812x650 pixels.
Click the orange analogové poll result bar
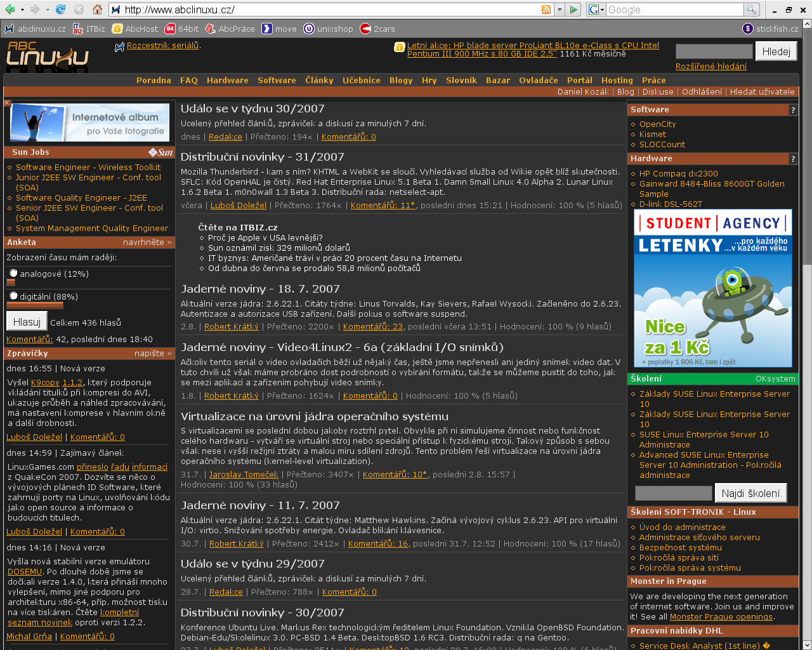[11, 282]
